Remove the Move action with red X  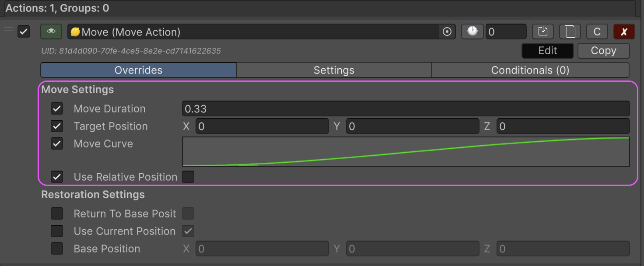coord(624,31)
